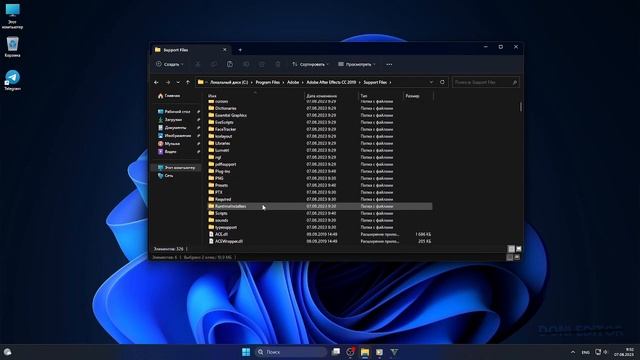Click File Explorer icon on the taskbar
640x360 pixels.
click(364, 352)
